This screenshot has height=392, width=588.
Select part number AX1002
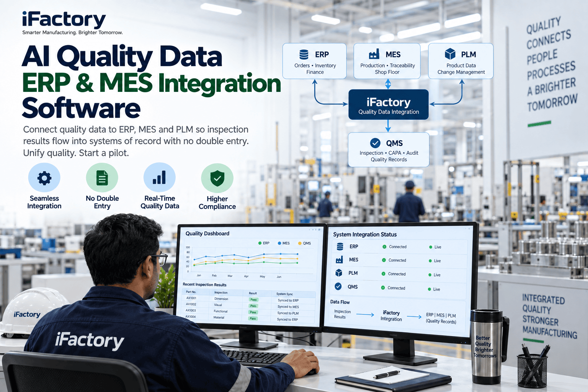[x=191, y=304]
